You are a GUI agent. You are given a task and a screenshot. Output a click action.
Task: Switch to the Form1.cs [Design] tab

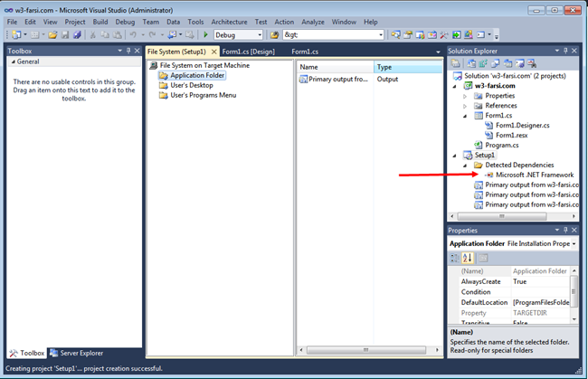coord(248,52)
